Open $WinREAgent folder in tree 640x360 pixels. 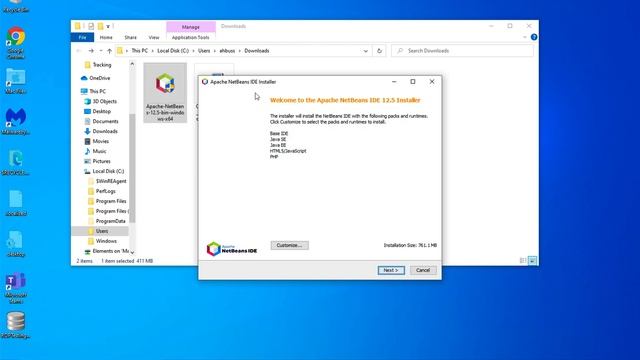111,181
